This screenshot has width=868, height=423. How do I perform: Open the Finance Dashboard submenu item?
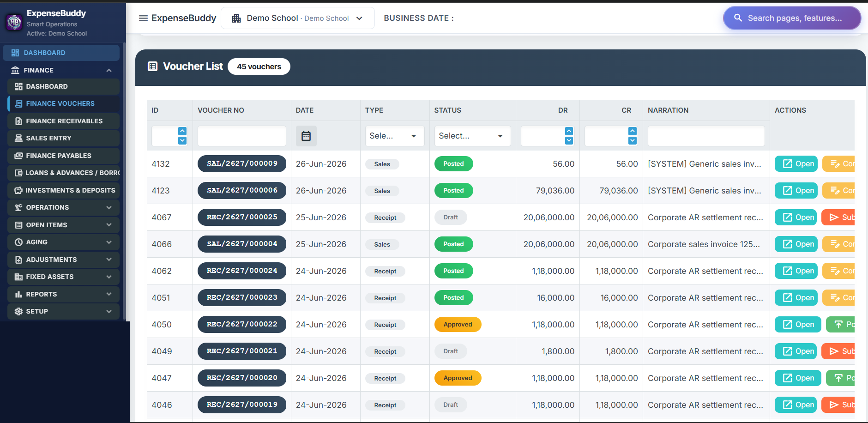click(x=64, y=86)
